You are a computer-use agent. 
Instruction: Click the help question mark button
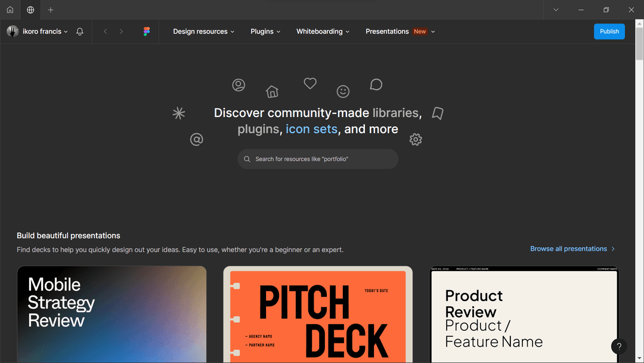tap(619, 346)
